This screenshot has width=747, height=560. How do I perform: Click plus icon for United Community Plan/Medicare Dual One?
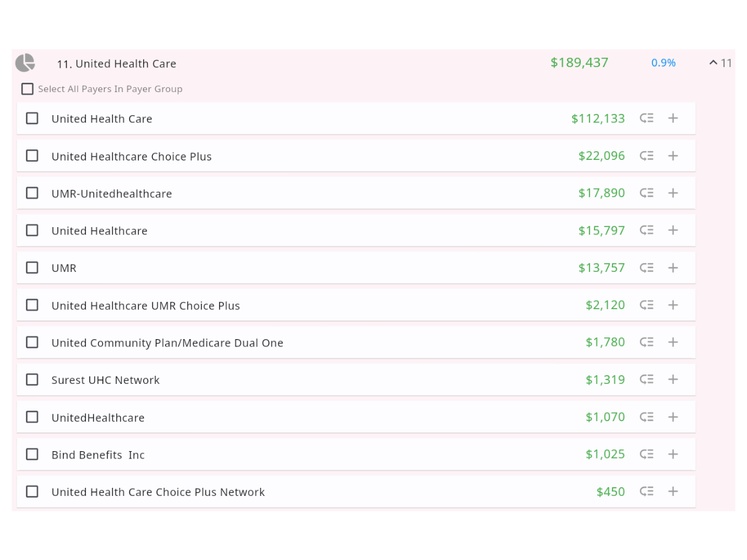pyautogui.click(x=673, y=342)
